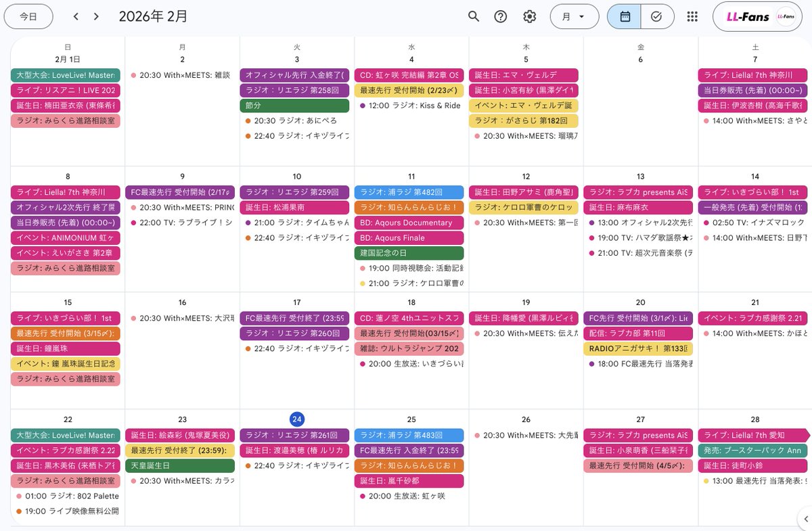Open ラジオ: がさらじ 第182回 event
The width and height of the screenshot is (812, 531).
(x=524, y=120)
